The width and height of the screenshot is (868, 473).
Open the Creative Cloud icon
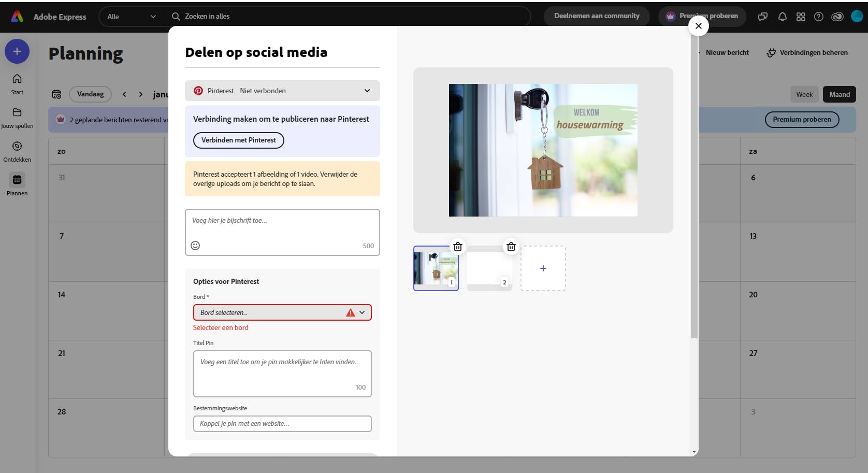point(837,17)
